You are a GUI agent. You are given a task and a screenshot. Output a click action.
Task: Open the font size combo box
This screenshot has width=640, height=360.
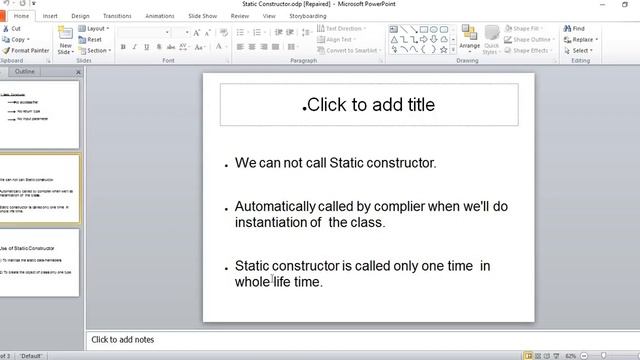pyautogui.click(x=180, y=33)
